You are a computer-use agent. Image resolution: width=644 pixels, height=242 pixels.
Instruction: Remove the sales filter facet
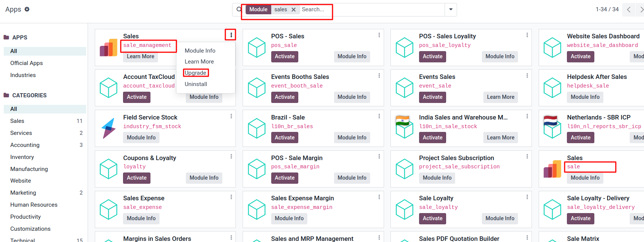point(293,9)
